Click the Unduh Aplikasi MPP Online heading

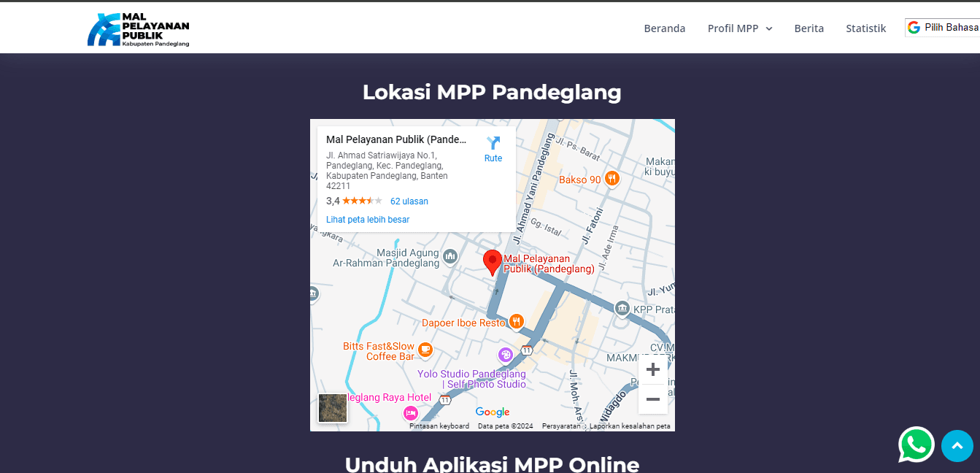(492, 464)
